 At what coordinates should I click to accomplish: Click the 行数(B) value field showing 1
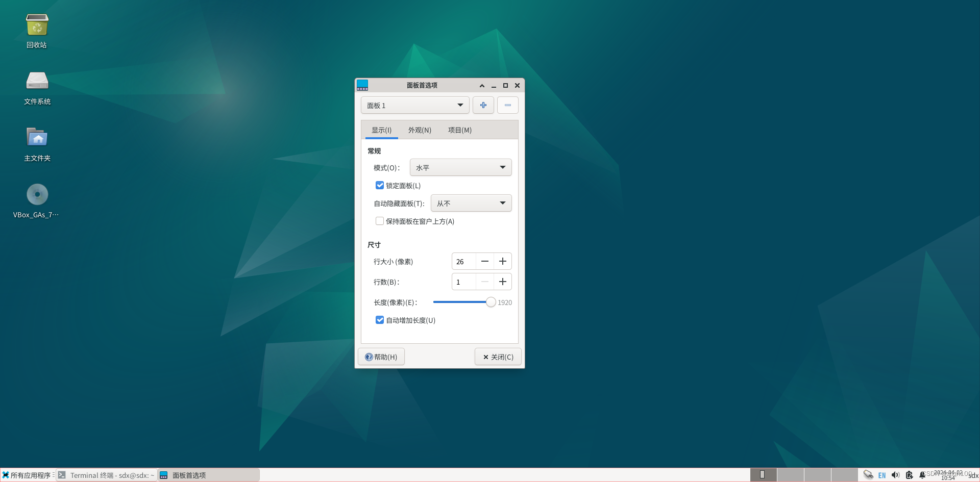[464, 282]
